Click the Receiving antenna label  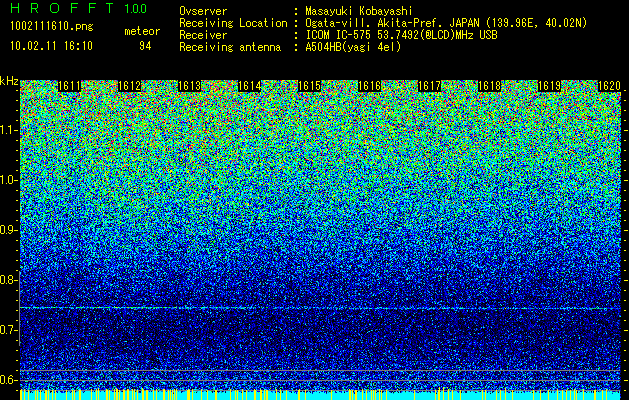pos(230,47)
